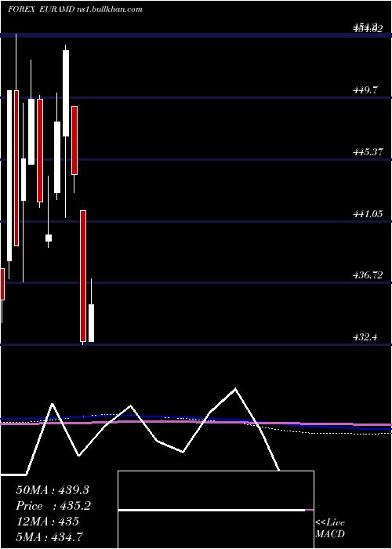Click the MACD indicator box
This screenshot has width=392, height=549.
coord(216,510)
